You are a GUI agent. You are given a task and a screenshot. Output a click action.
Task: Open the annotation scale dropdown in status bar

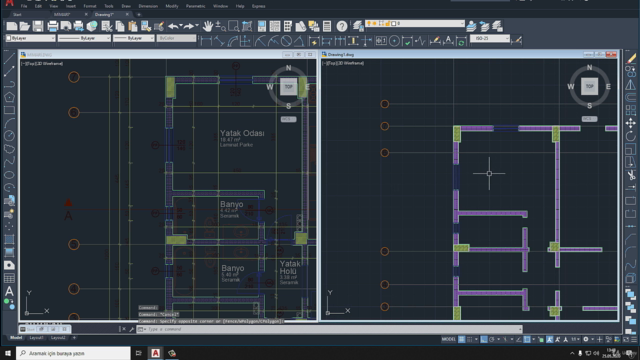[575, 340]
